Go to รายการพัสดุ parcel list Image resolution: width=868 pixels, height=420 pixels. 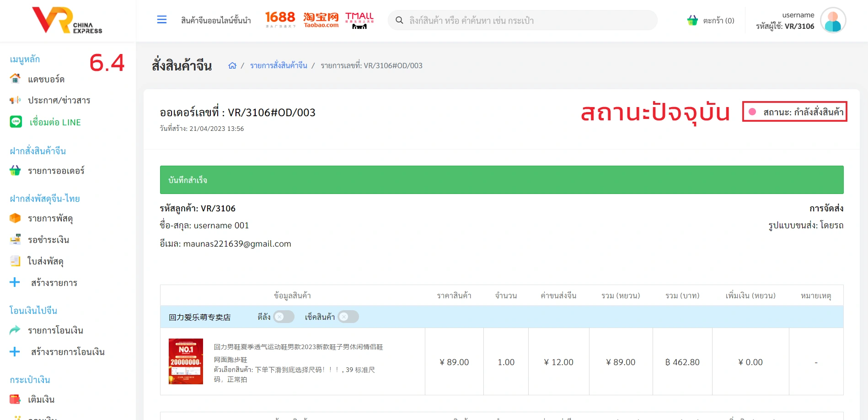tap(50, 218)
